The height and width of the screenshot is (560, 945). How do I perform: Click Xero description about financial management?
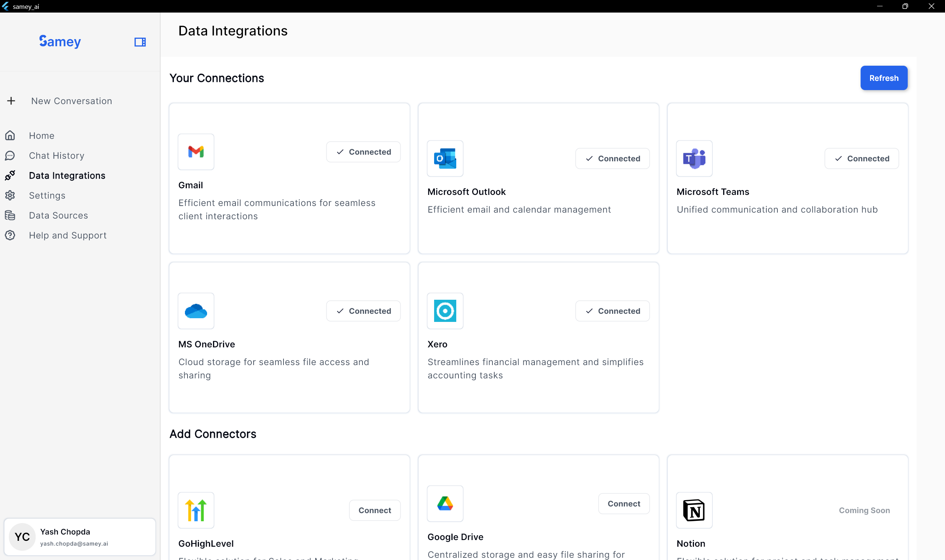(x=535, y=369)
